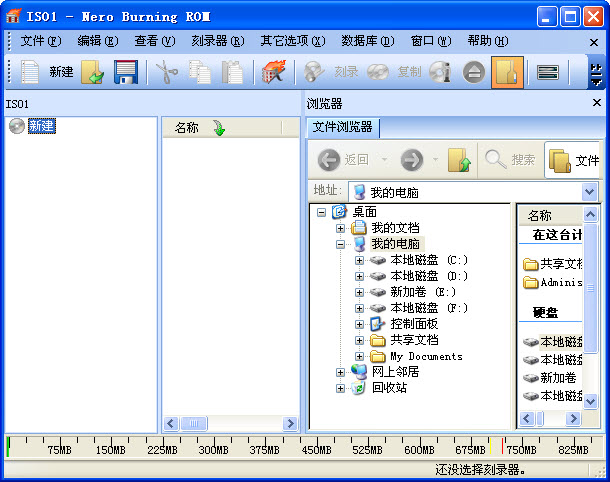Click the Copy disc icon (复制)
Viewport: 610px width, 482px height.
378,72
